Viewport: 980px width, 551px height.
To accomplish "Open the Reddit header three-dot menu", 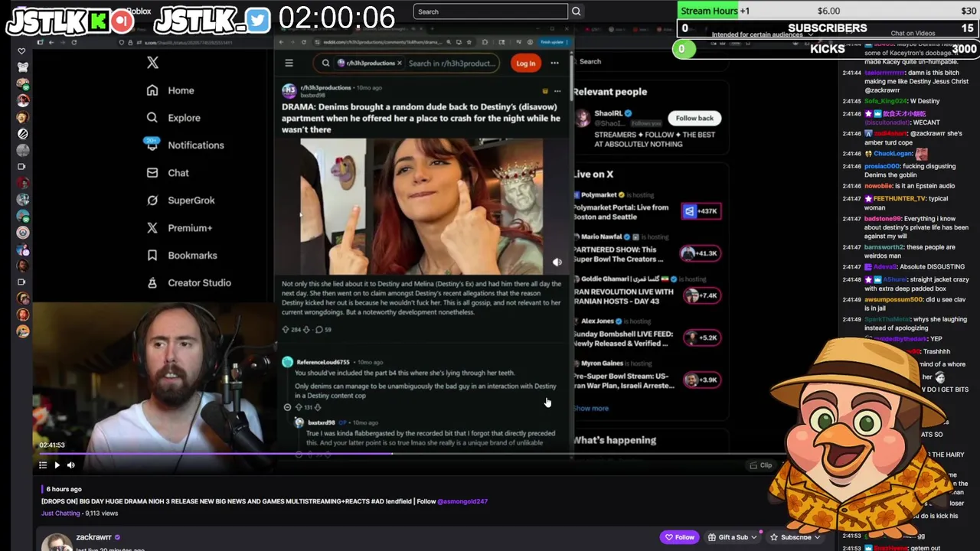I will click(x=554, y=63).
